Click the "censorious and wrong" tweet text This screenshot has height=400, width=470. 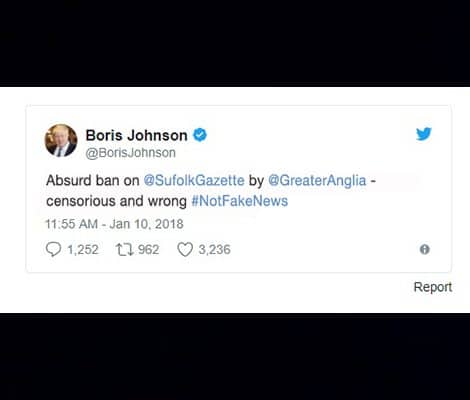click(x=116, y=201)
